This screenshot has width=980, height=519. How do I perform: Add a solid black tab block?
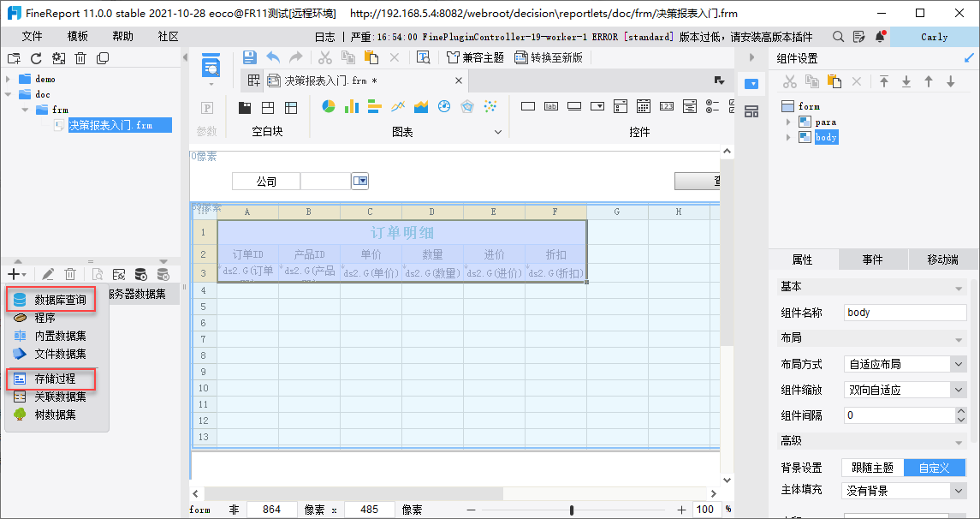pos(245,108)
